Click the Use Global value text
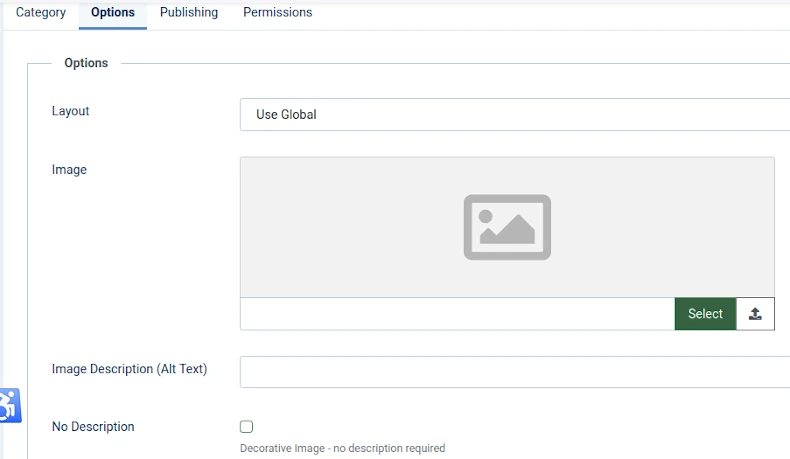The width and height of the screenshot is (790, 459). (x=286, y=114)
